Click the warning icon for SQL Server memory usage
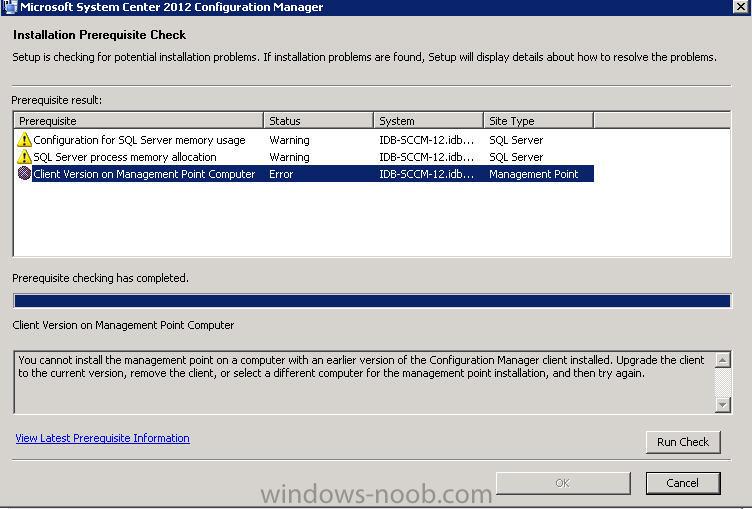 coord(24,140)
